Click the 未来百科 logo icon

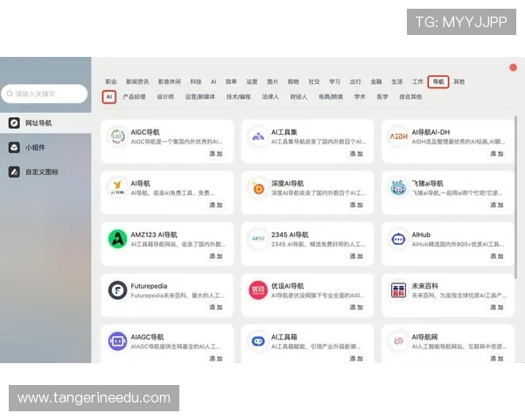click(x=398, y=290)
